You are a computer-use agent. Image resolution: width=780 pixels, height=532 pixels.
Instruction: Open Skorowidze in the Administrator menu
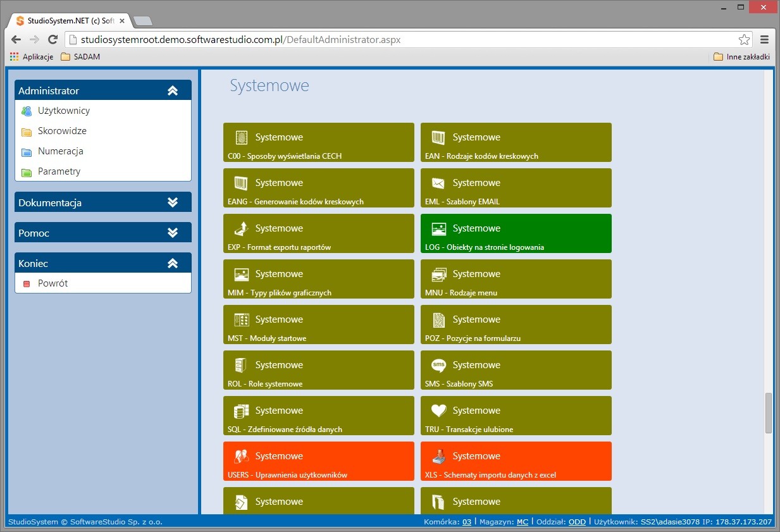point(62,131)
